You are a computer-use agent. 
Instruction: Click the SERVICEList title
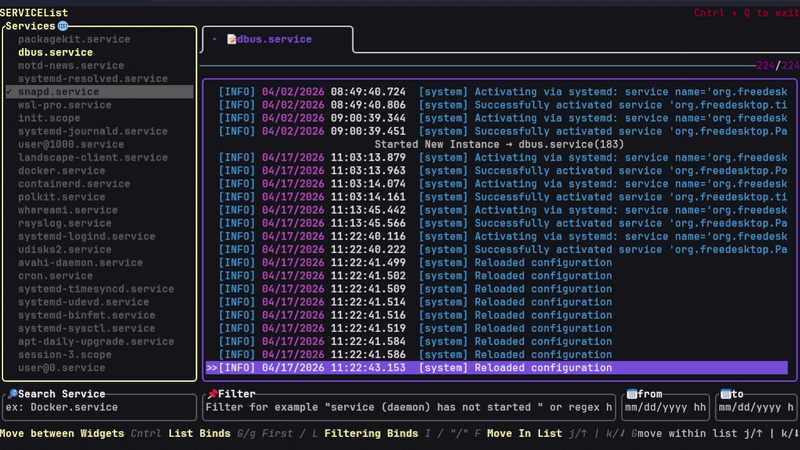coord(34,13)
